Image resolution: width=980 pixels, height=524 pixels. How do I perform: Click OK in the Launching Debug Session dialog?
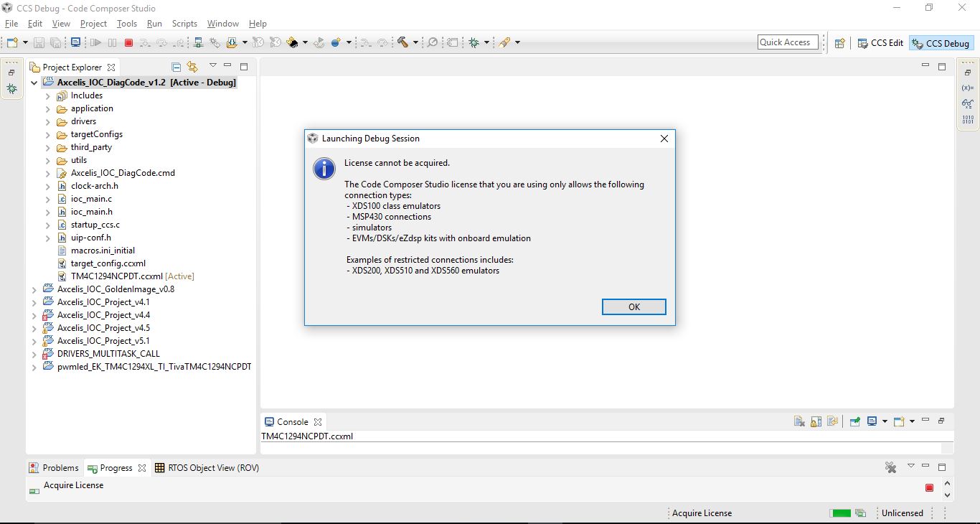click(634, 307)
